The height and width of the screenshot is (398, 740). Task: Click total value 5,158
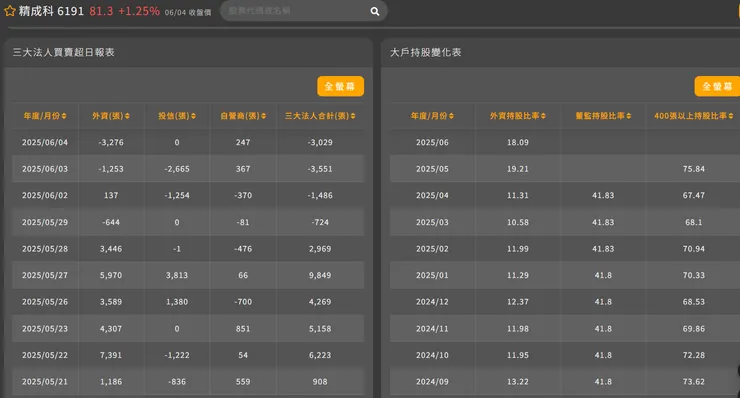[x=320, y=328]
